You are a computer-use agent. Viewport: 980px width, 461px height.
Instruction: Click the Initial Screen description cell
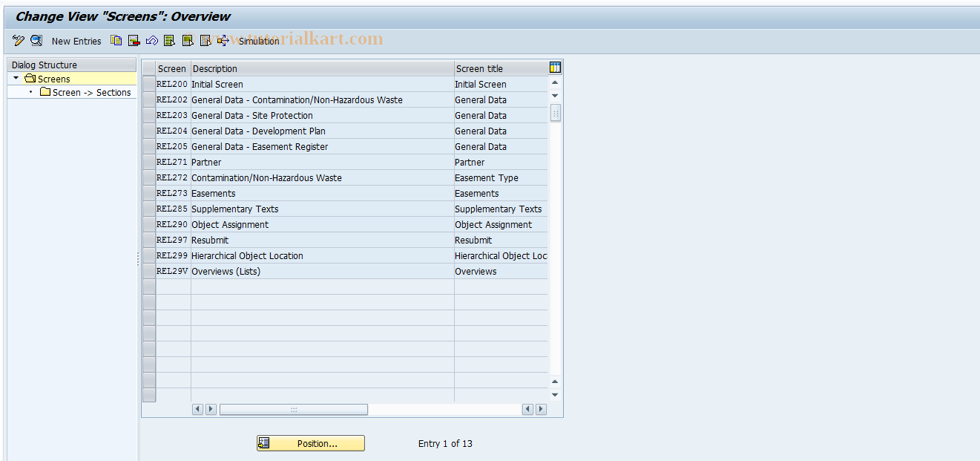click(x=322, y=84)
